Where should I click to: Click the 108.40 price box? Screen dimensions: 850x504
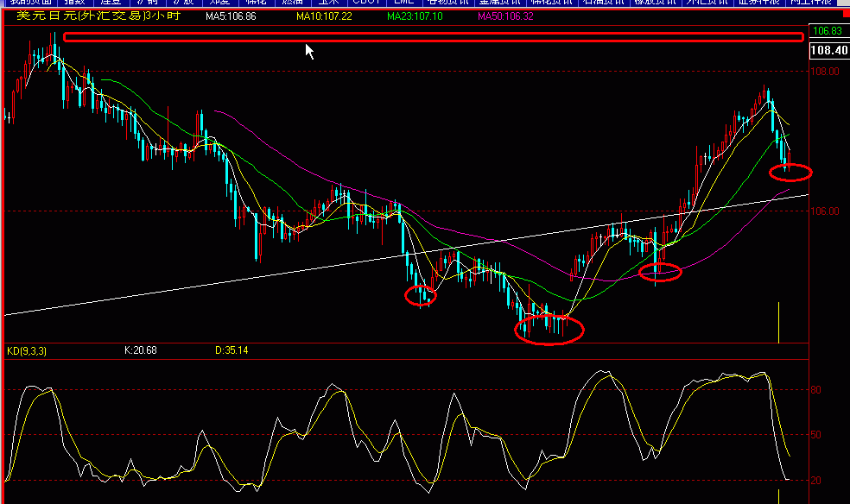(828, 51)
